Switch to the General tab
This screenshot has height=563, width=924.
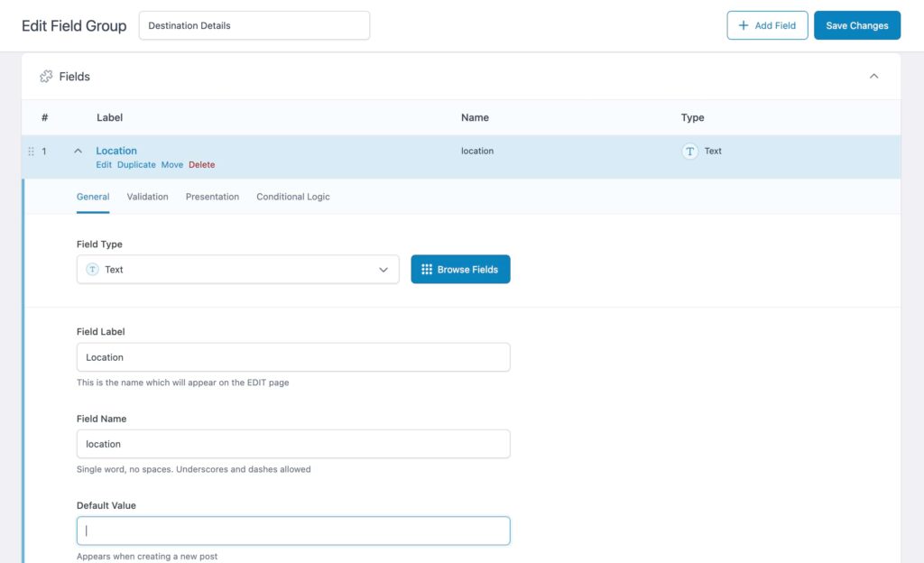[93, 197]
